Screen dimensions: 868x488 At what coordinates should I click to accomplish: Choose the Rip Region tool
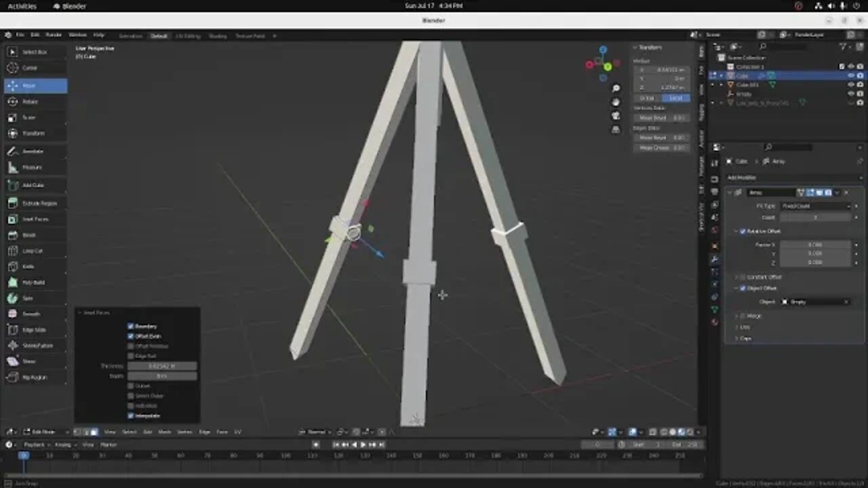click(35, 377)
